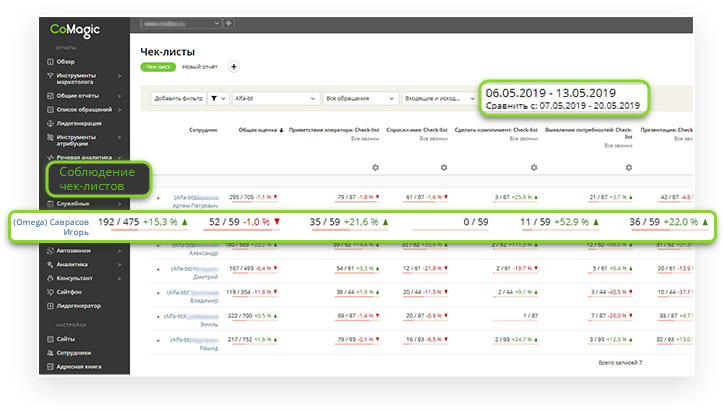
Task: Open employee link Владимир
Action: pos(193,297)
